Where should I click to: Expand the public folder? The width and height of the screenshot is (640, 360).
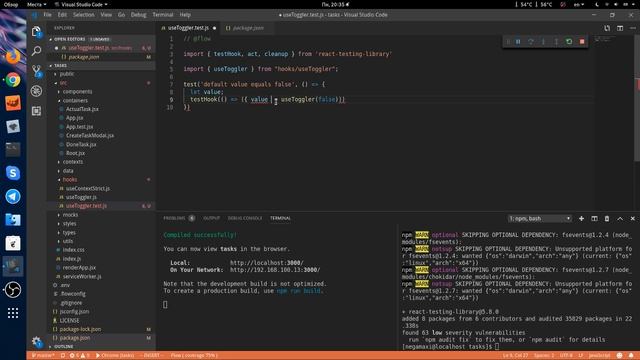tap(67, 74)
